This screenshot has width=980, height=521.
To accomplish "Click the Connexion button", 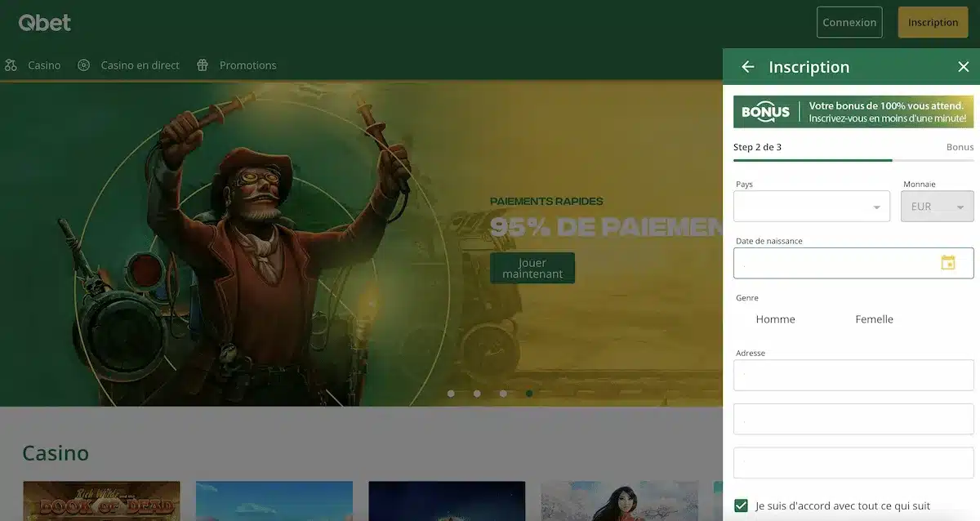I will click(x=849, y=23).
